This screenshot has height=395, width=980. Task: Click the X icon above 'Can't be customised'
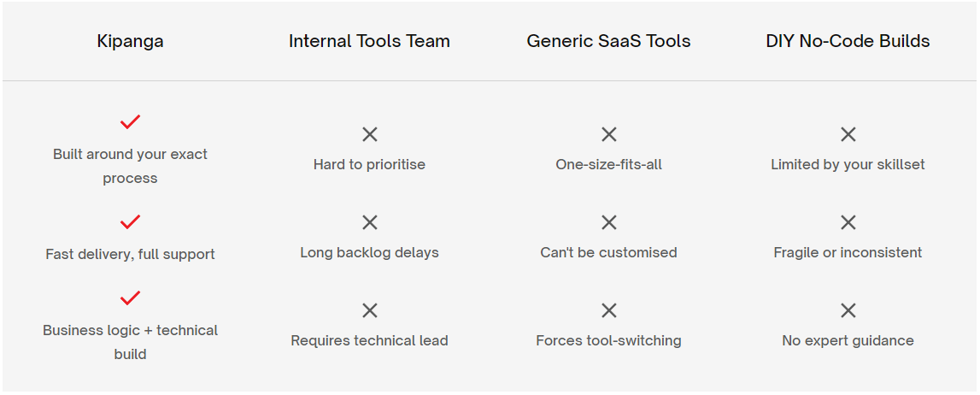tap(608, 222)
